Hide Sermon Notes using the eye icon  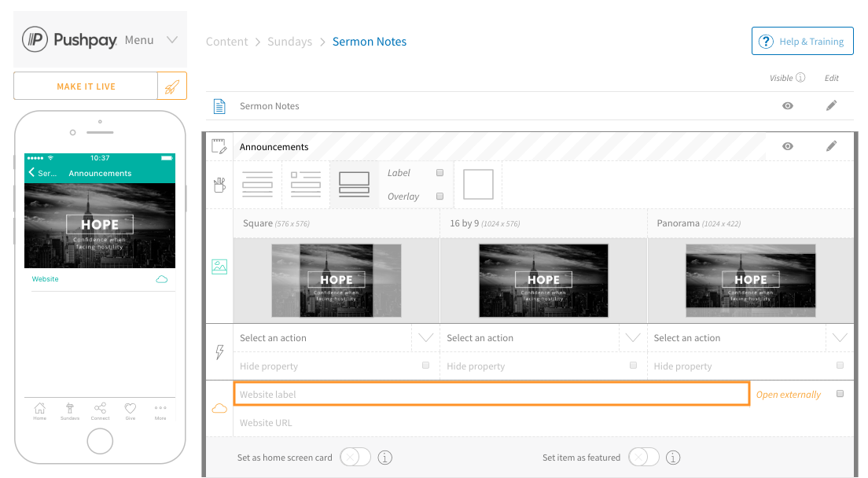[787, 105]
